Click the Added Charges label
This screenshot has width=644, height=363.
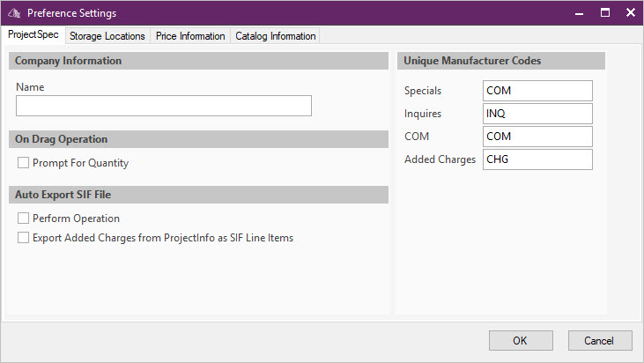(x=440, y=159)
